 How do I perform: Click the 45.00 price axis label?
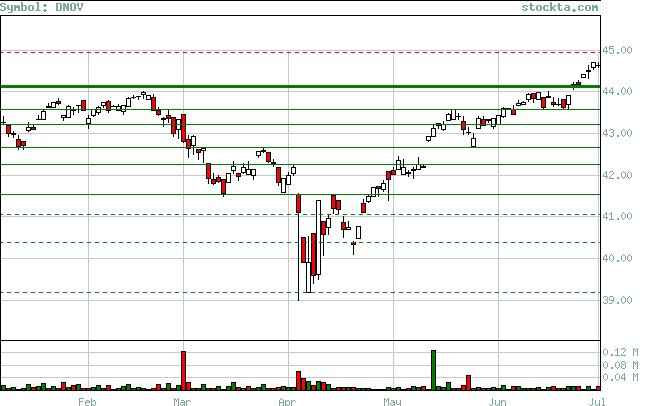point(617,50)
